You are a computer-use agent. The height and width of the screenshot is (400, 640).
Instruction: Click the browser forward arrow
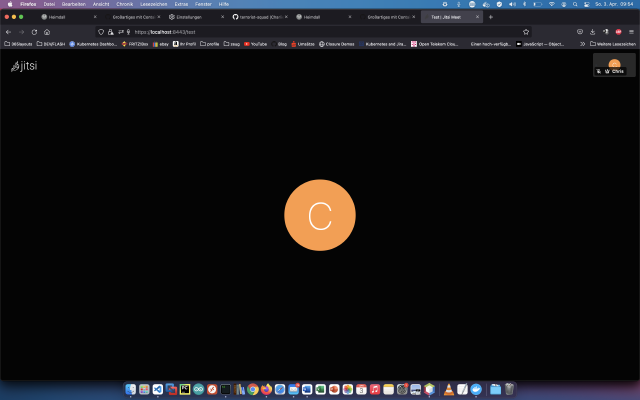(x=22, y=32)
